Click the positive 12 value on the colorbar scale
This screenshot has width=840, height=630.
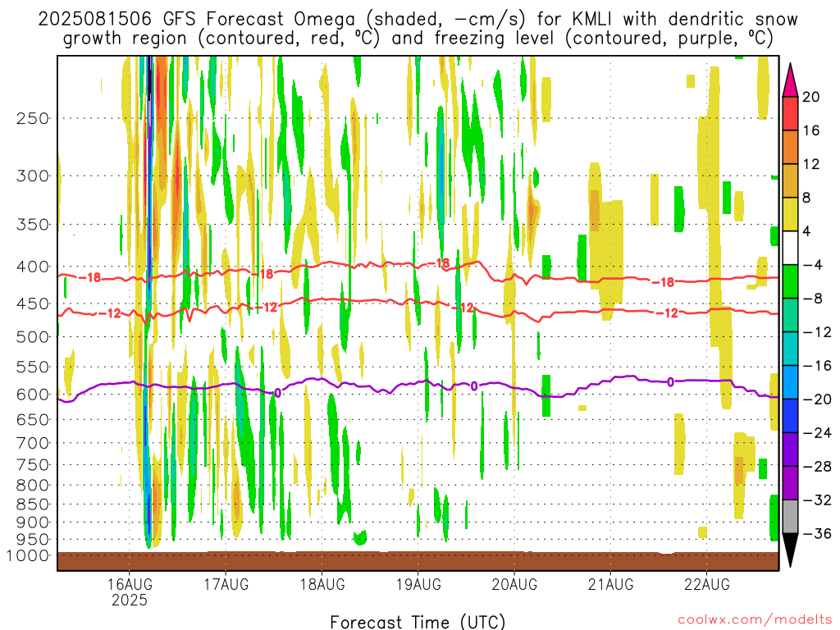[811, 164]
